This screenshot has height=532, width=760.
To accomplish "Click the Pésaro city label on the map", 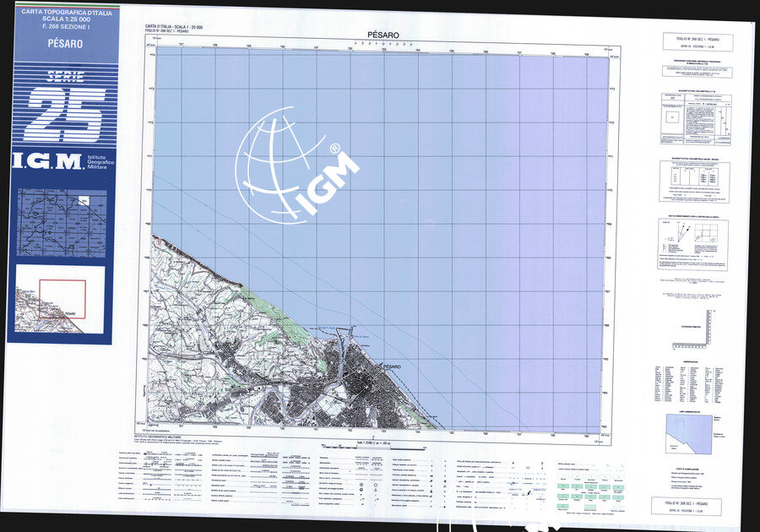I will tap(390, 366).
